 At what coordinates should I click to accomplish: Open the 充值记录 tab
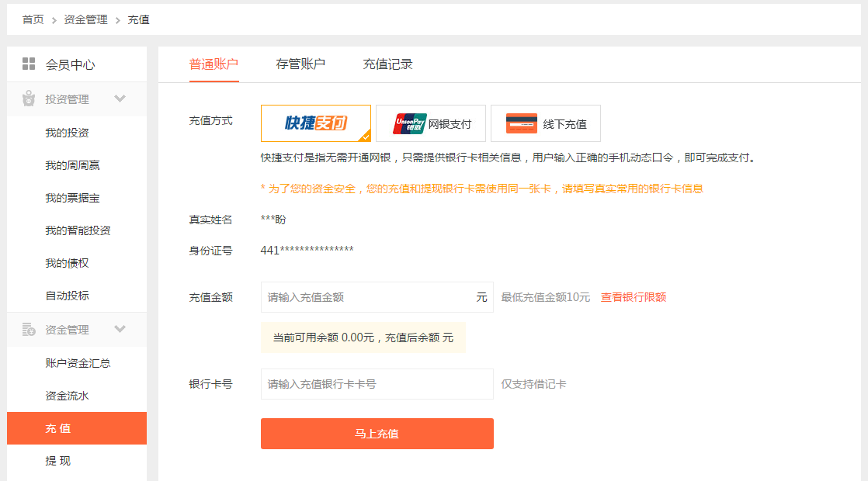(388, 64)
